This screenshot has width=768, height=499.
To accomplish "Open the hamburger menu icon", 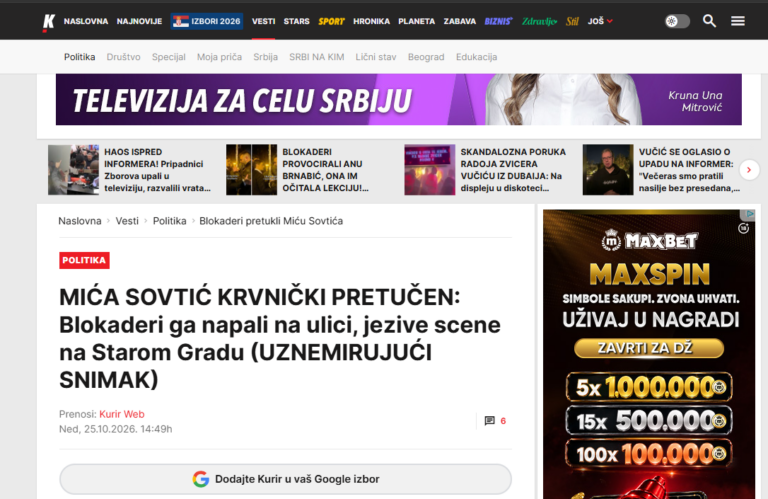I will (x=738, y=21).
